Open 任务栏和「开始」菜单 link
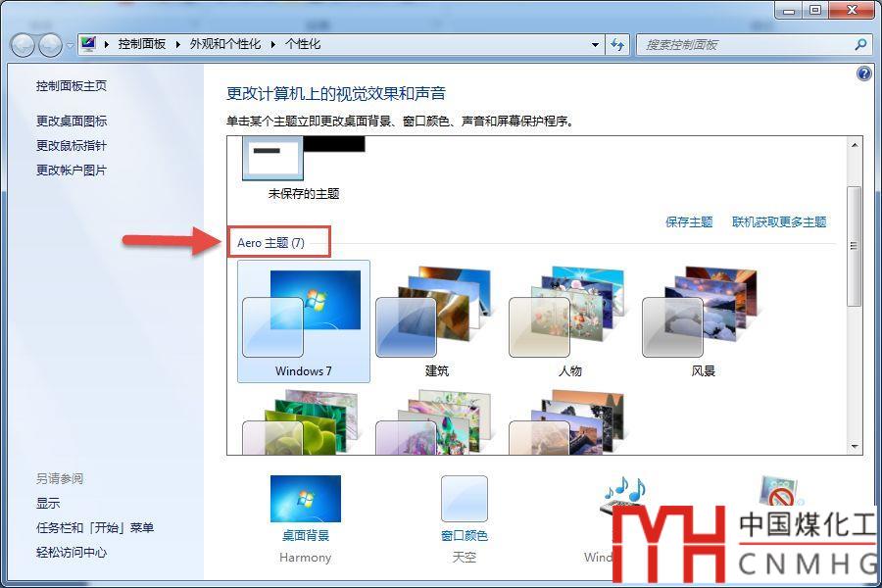The height and width of the screenshot is (588, 882). pyautogui.click(x=95, y=528)
